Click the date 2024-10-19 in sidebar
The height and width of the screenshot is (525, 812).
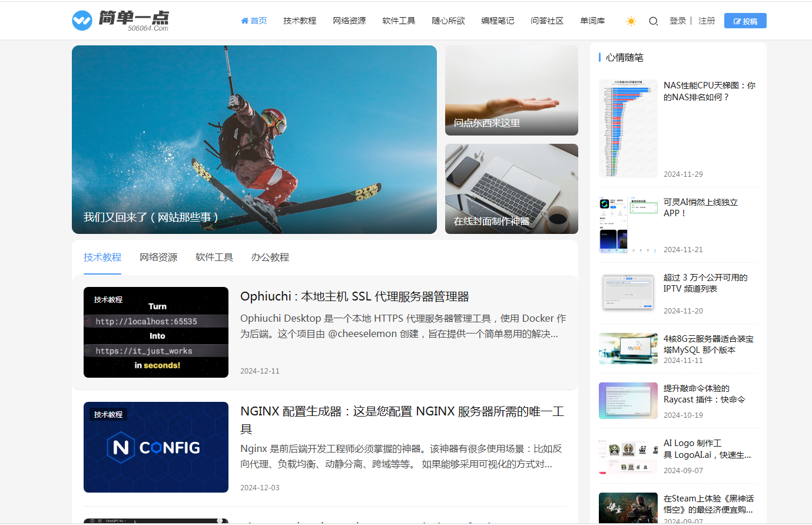683,415
